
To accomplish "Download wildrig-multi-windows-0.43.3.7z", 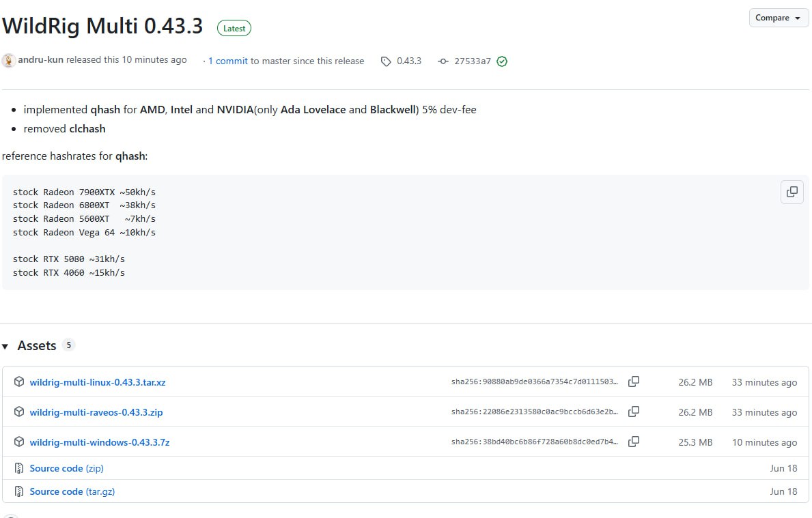I will (x=100, y=442).
